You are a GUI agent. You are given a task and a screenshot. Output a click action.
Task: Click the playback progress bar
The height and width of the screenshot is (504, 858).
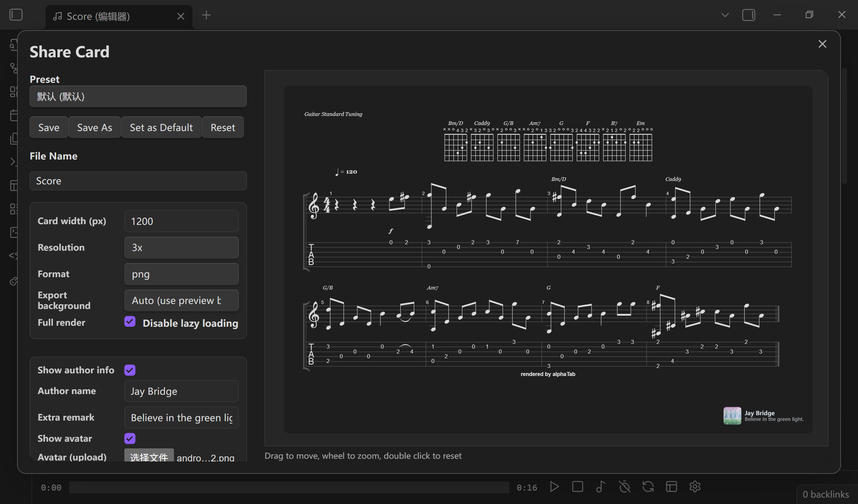click(289, 487)
